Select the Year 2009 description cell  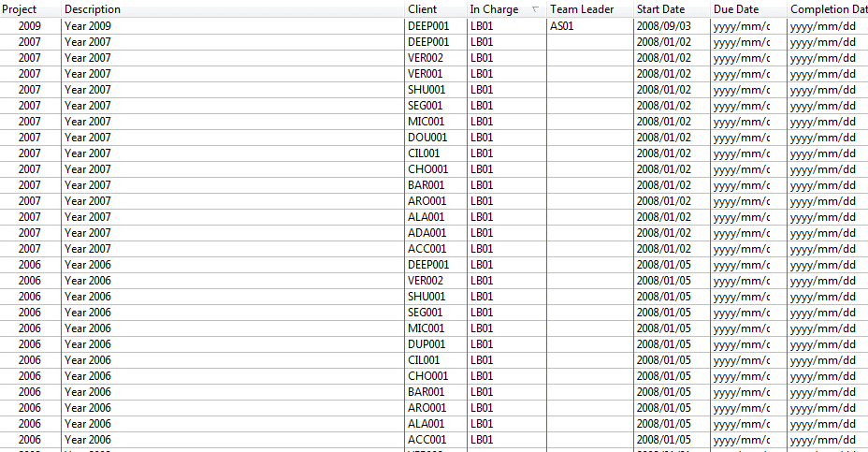click(88, 26)
